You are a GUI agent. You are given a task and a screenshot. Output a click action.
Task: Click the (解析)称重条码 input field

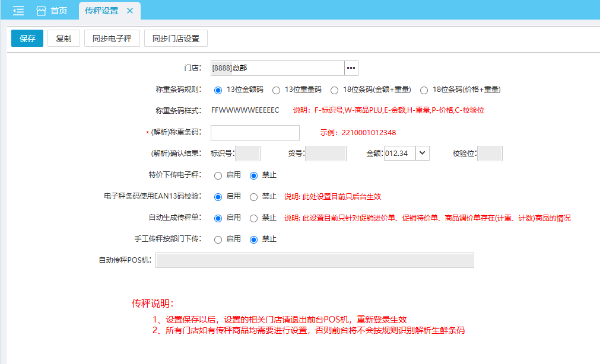[255, 133]
